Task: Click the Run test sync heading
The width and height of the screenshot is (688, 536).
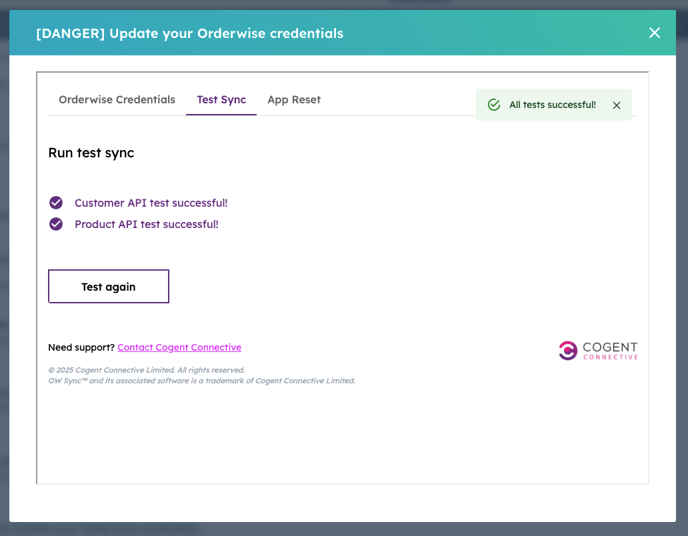Action: 91,153
